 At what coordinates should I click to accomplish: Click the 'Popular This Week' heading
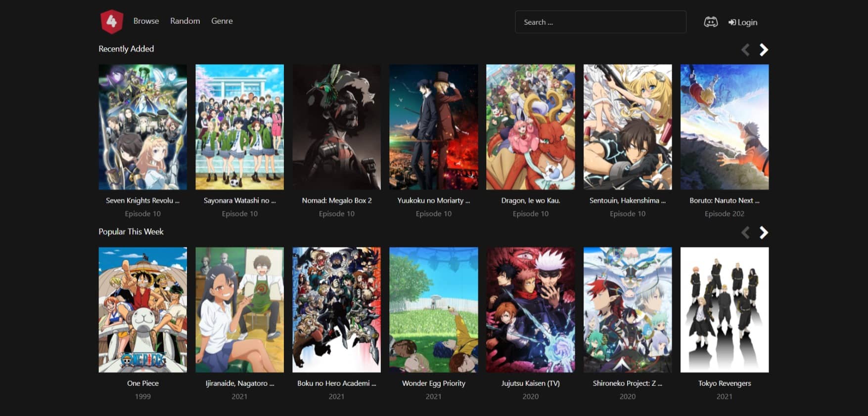(x=131, y=232)
